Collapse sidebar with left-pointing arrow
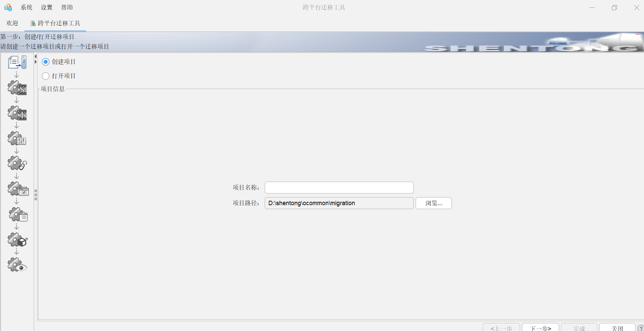Image resolution: width=644 pixels, height=331 pixels. coord(35,56)
